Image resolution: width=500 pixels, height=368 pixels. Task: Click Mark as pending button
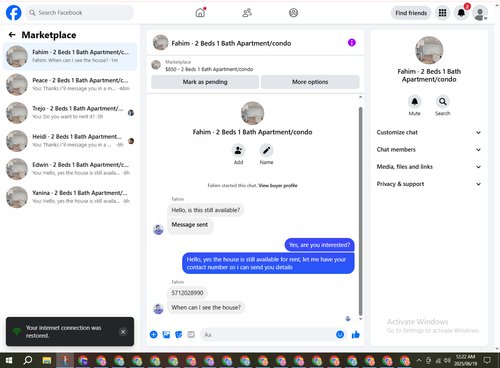(205, 82)
